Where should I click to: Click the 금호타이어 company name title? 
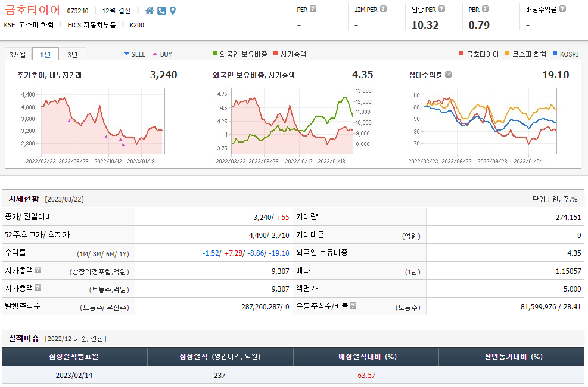32,10
